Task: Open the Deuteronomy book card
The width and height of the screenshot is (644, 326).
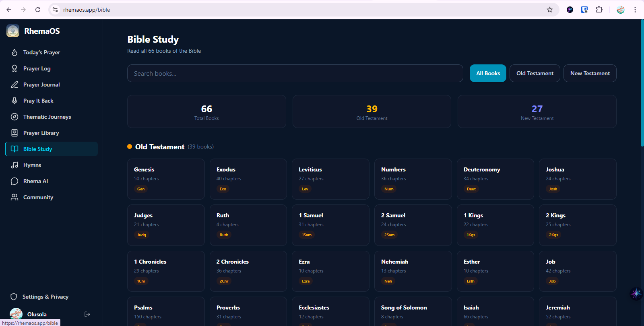Action: pos(495,179)
